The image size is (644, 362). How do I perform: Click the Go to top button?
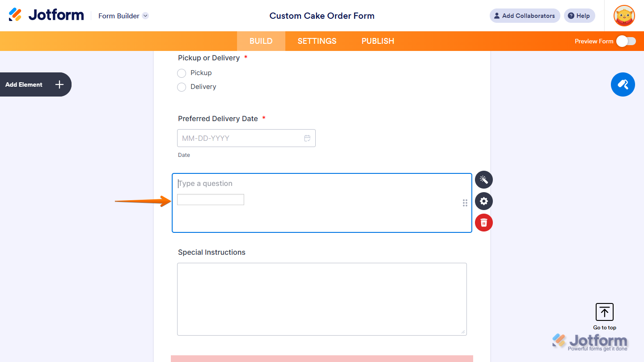click(604, 312)
